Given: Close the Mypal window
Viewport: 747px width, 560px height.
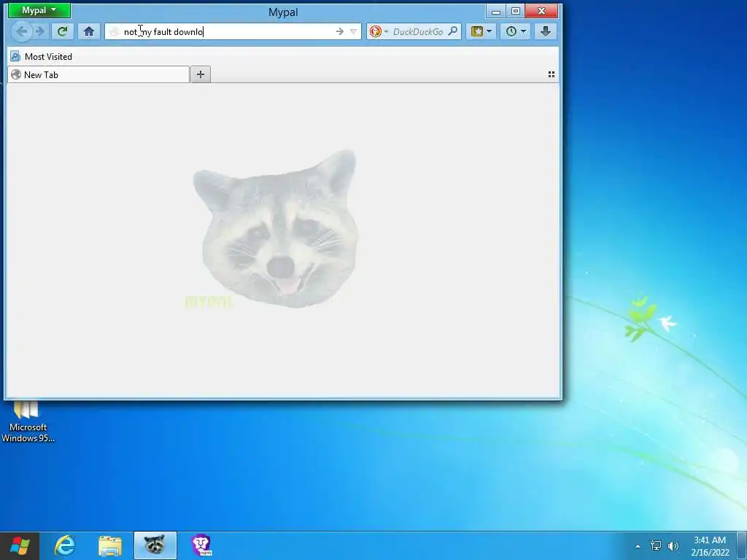Looking at the screenshot, I should pos(542,11).
